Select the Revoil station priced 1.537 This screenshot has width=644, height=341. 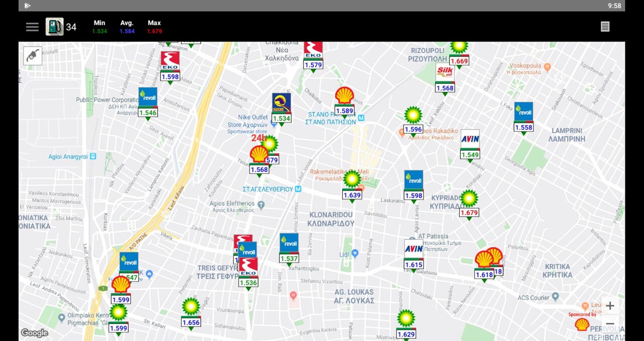tap(289, 249)
